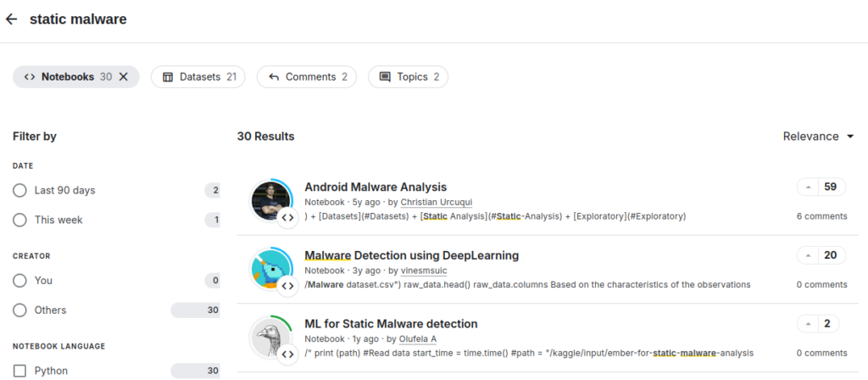Click the Olufela A goose avatar
This screenshot has width=868, height=380.
271,338
